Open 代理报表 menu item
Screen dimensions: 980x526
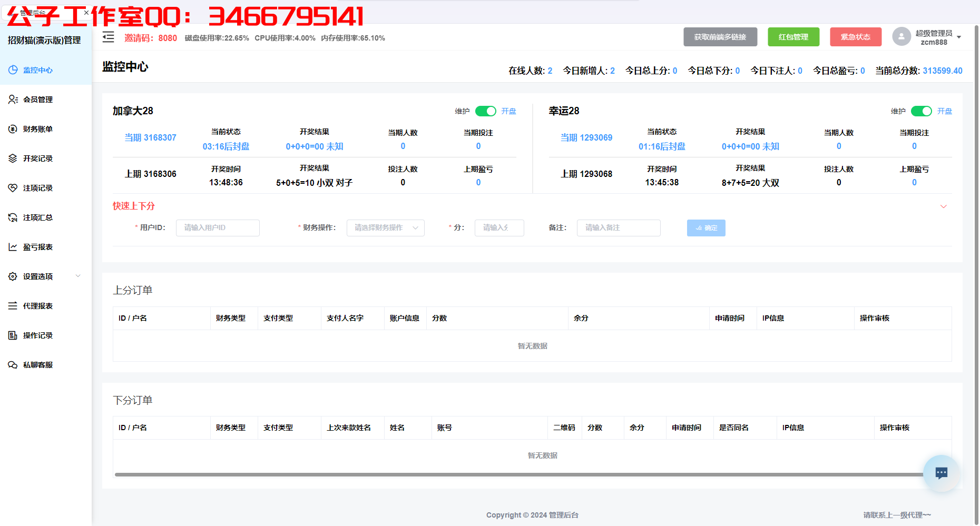pyautogui.click(x=46, y=306)
